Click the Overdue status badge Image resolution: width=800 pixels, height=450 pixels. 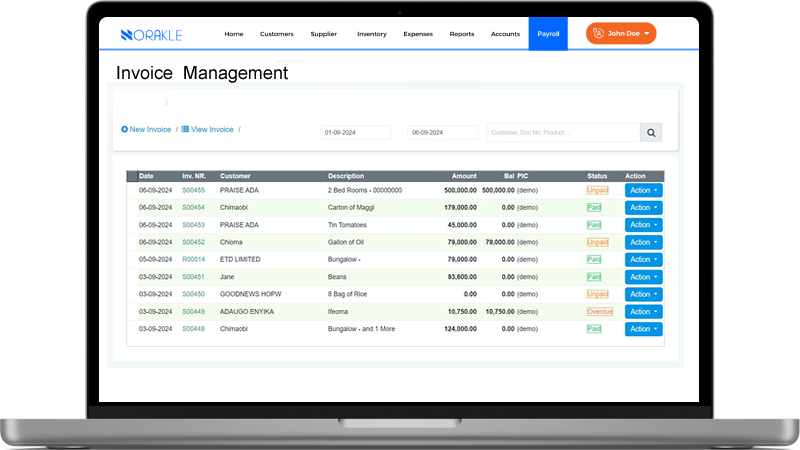[599, 312]
